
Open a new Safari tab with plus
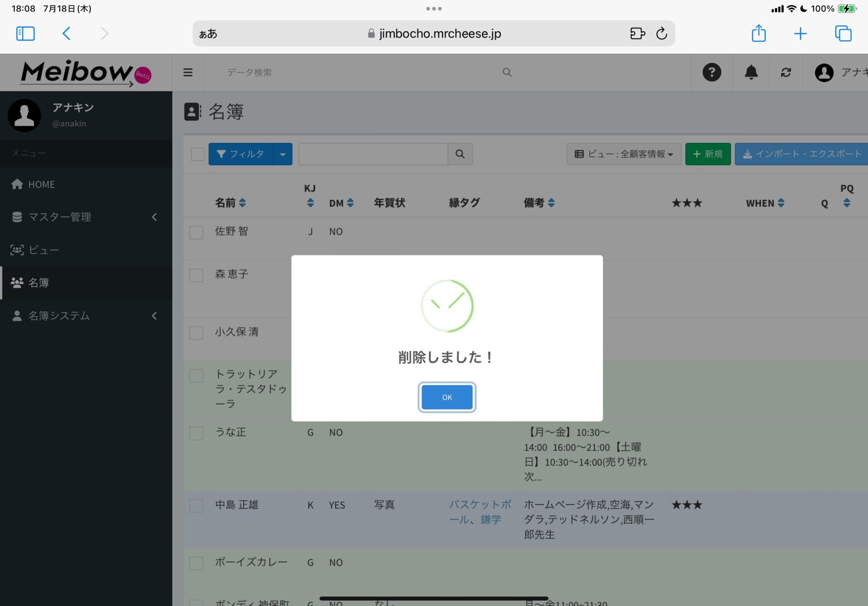pyautogui.click(x=800, y=33)
